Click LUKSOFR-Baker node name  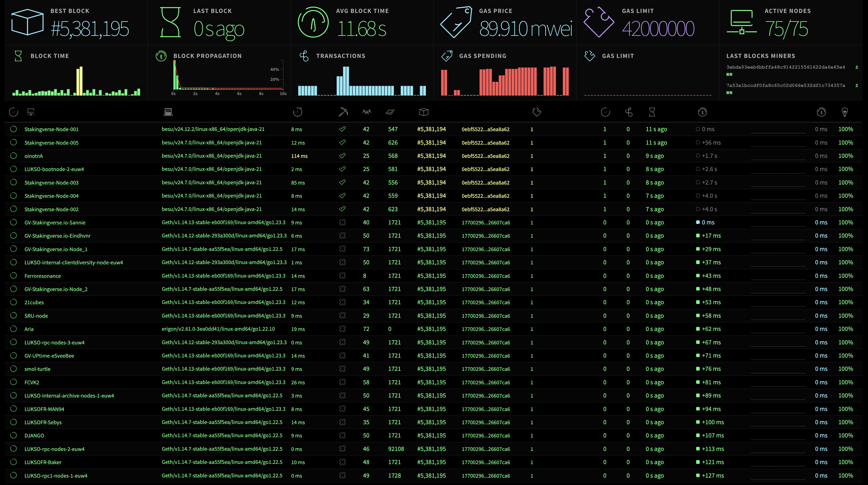click(x=43, y=462)
